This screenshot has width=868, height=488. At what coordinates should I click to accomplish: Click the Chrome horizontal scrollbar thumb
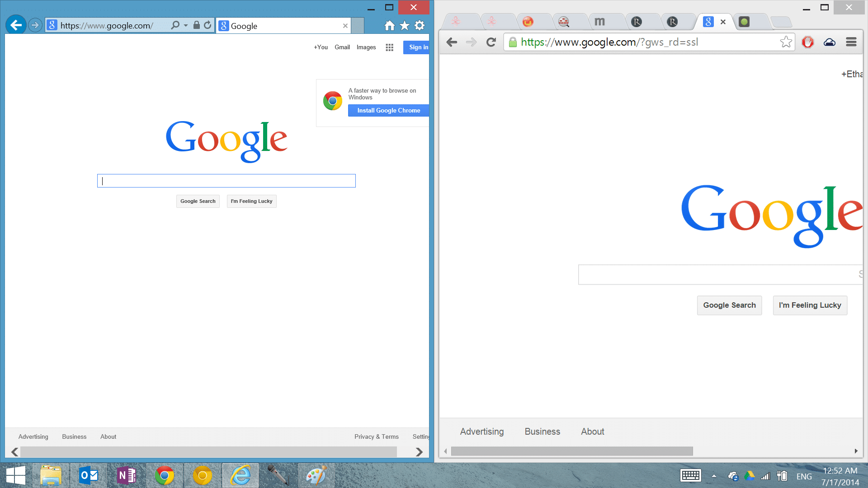pos(572,451)
